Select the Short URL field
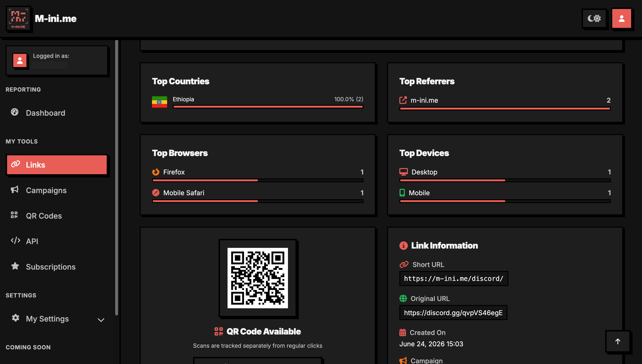The height and width of the screenshot is (364, 642). point(454,279)
